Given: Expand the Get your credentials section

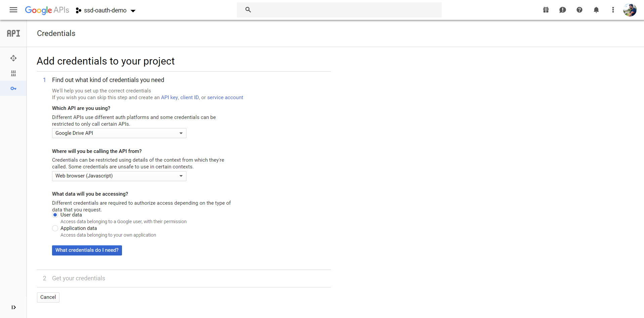Looking at the screenshot, I should coord(78,278).
